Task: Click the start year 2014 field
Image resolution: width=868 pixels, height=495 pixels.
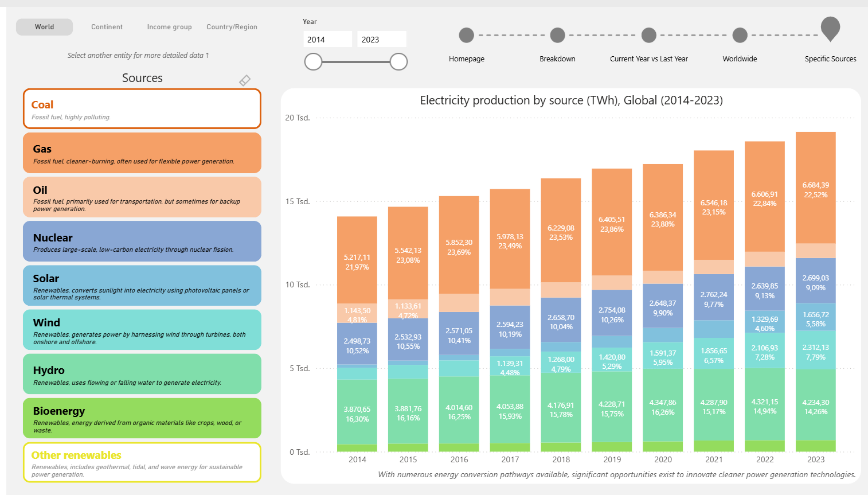Action: coord(327,40)
